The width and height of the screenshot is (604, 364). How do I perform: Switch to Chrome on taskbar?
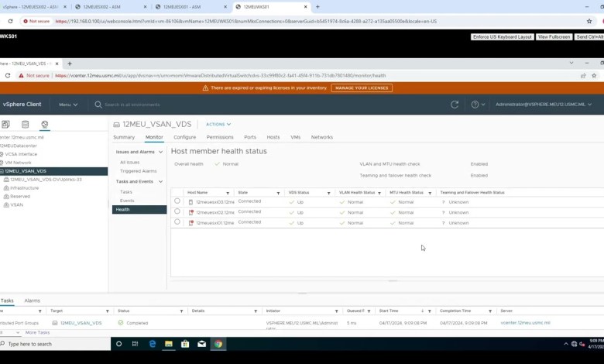pyautogui.click(x=218, y=344)
